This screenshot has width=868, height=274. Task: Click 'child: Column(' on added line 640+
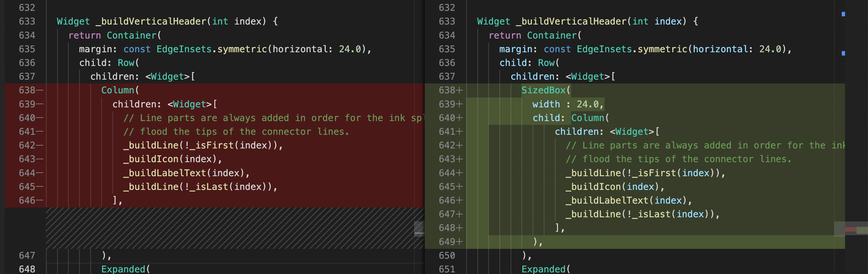pos(571,118)
